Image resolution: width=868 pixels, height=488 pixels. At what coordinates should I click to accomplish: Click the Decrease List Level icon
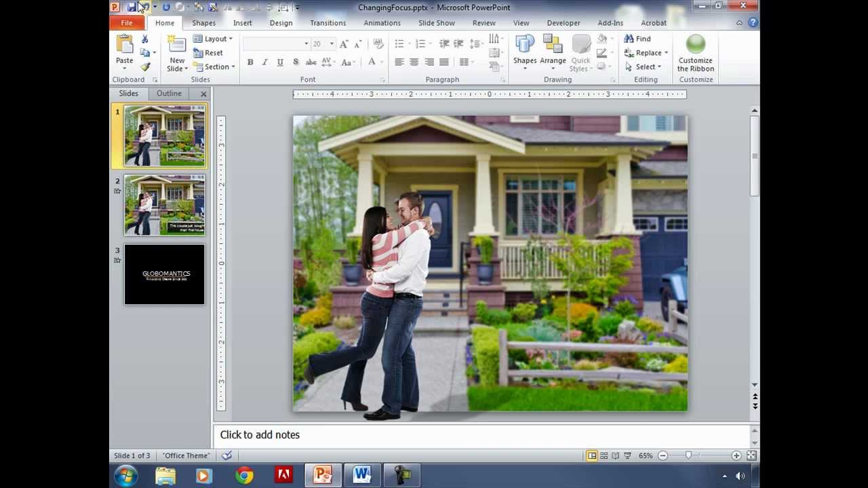444,44
